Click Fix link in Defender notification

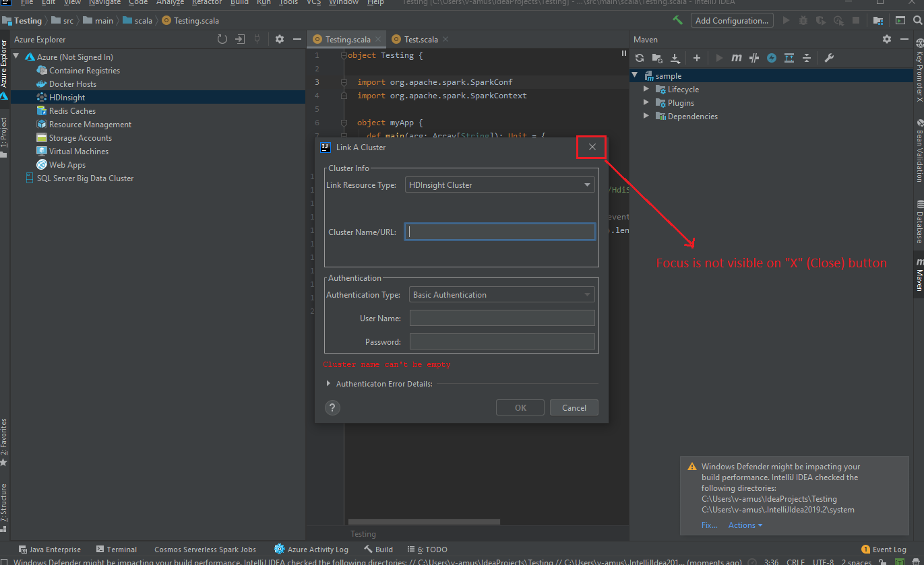pyautogui.click(x=709, y=525)
